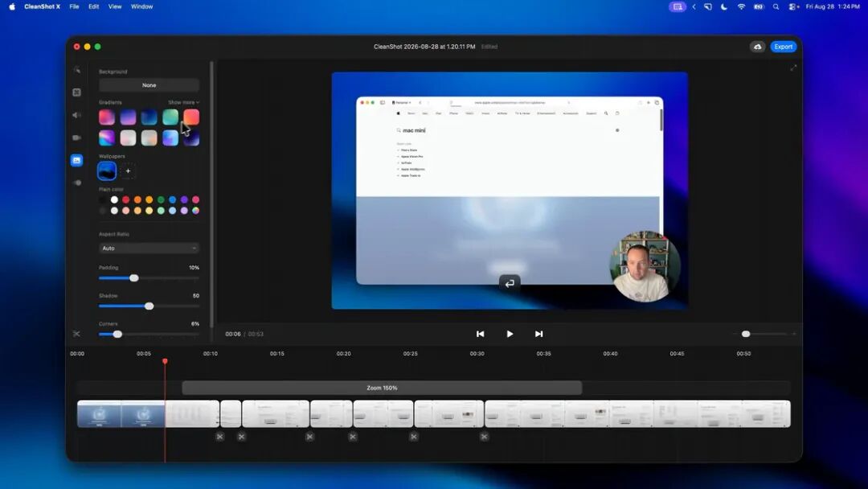Select the dark blue wallpaper thumbnail
The width and height of the screenshot is (868, 489).
107,171
